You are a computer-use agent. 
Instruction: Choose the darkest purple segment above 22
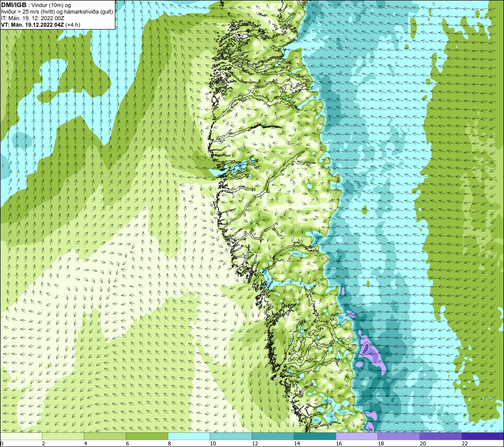click(483, 436)
